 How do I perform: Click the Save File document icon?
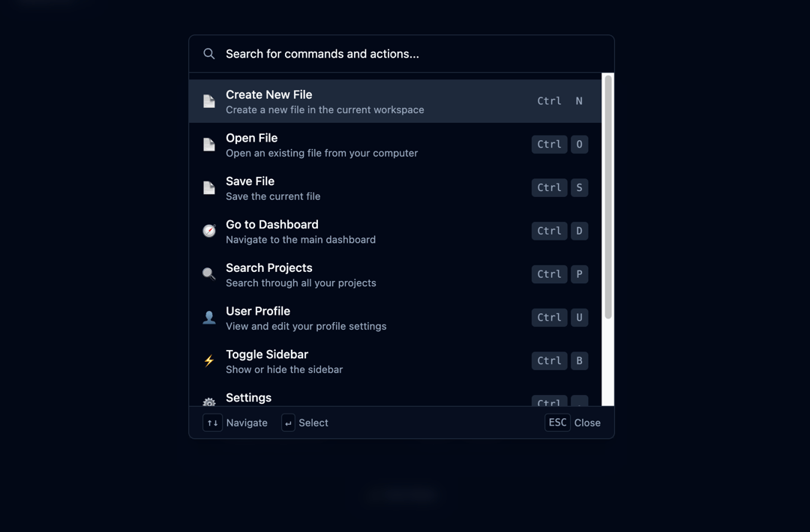[208, 188]
